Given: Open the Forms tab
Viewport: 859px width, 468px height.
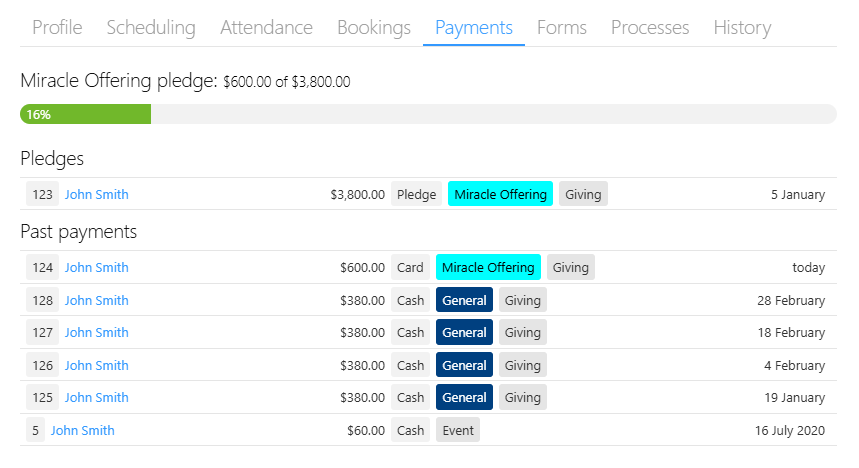Looking at the screenshot, I should pos(562,27).
